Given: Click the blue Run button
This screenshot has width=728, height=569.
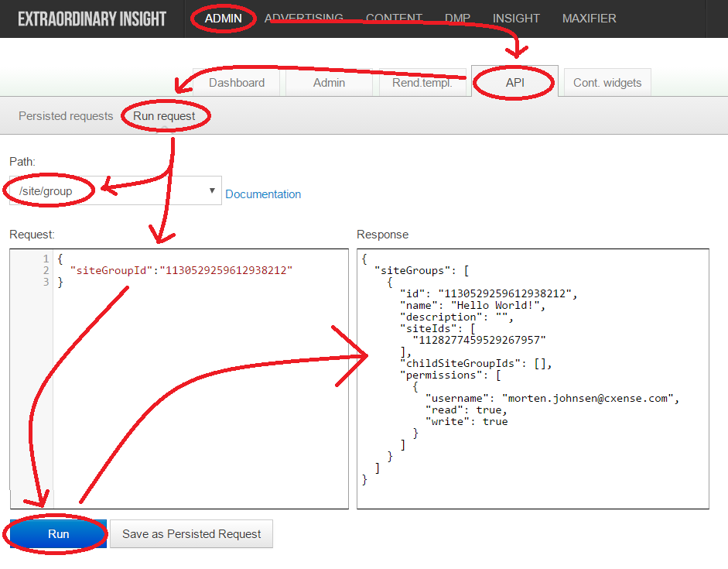Looking at the screenshot, I should [59, 533].
